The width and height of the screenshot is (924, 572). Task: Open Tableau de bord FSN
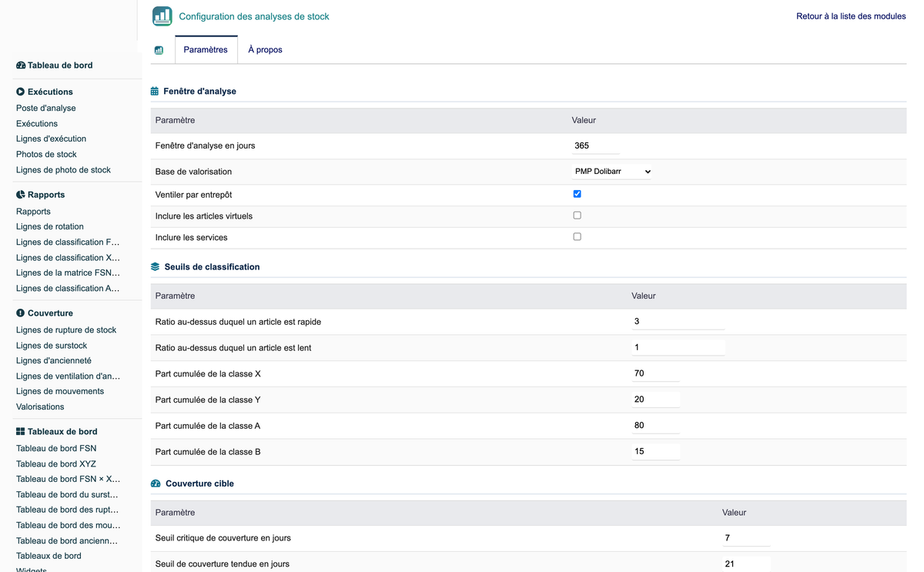pos(56,449)
